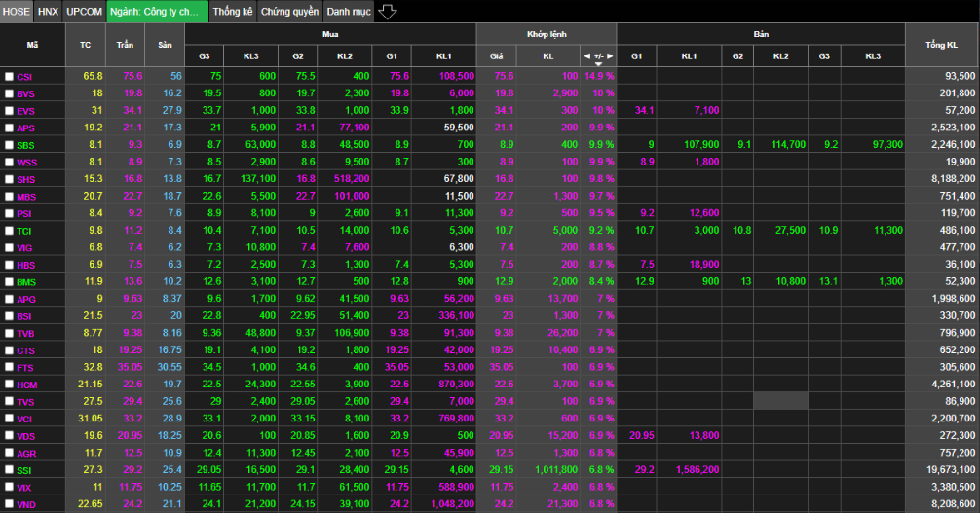Screen dimensions: 980x513
Task: Select the checkbox for SHS row
Action: [x=9, y=179]
